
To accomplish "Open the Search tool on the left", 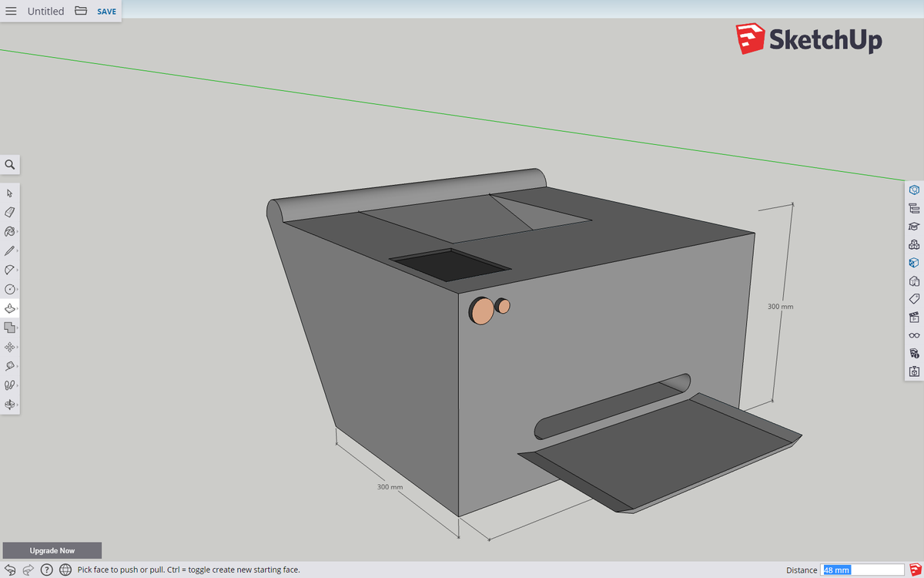I will [10, 164].
